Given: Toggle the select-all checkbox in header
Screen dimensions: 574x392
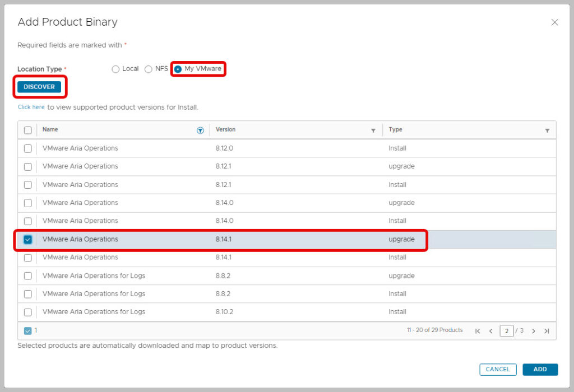Looking at the screenshot, I should click(27, 130).
